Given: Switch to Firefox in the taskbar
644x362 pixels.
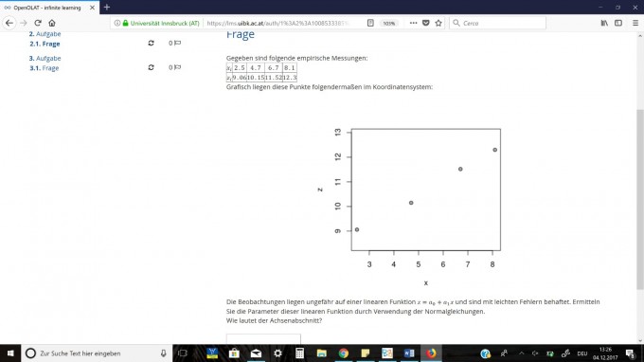Looking at the screenshot, I should click(x=431, y=353).
